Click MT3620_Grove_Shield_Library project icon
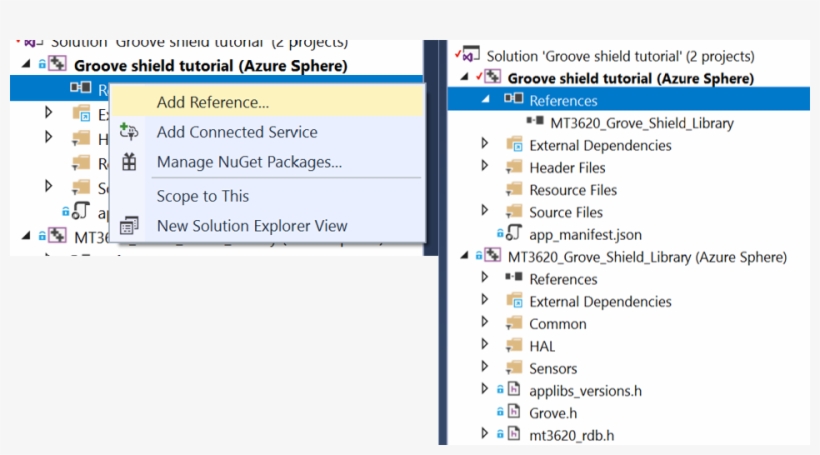820x455 pixels. [x=492, y=255]
